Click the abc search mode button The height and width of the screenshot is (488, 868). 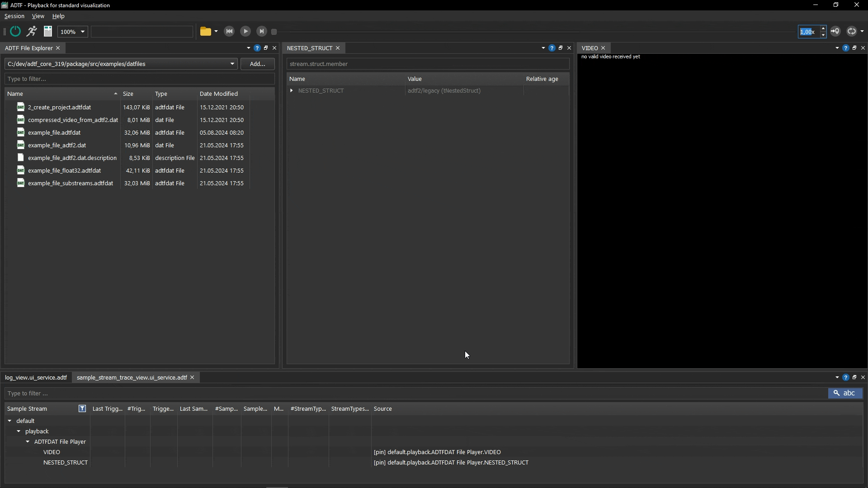pyautogui.click(x=845, y=393)
